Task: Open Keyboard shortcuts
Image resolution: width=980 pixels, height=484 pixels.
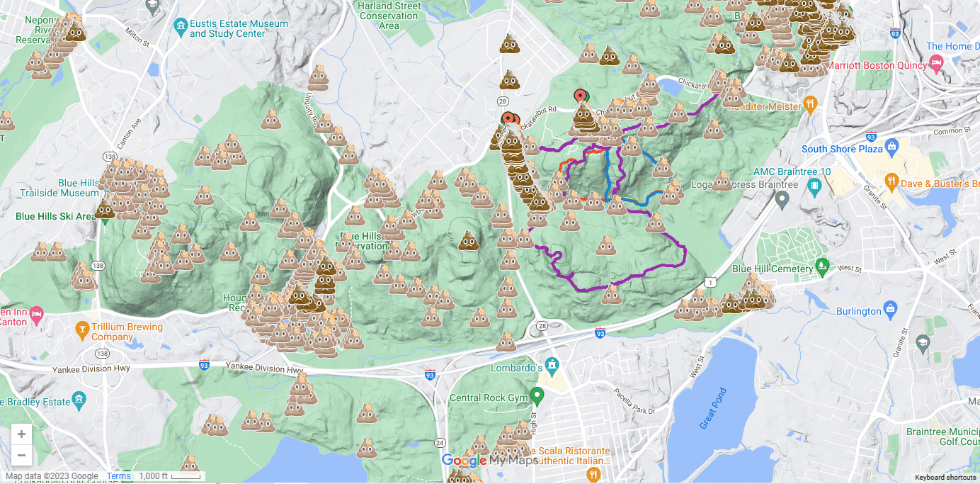Action: [945, 477]
